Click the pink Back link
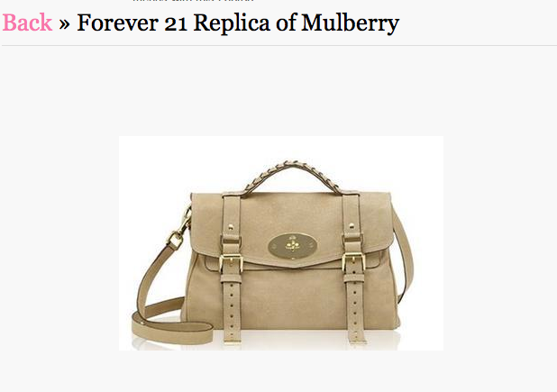This screenshot has width=557, height=392. 27,23
